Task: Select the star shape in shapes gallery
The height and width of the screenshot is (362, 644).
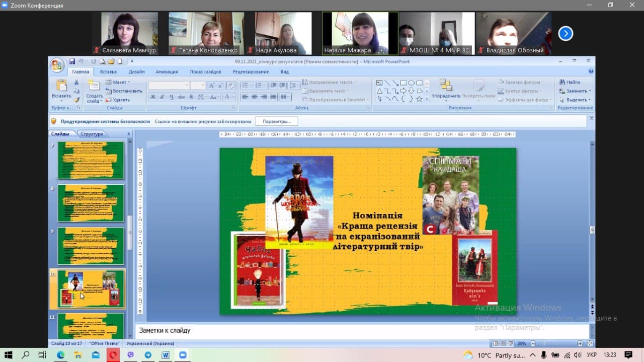Action: (x=419, y=99)
